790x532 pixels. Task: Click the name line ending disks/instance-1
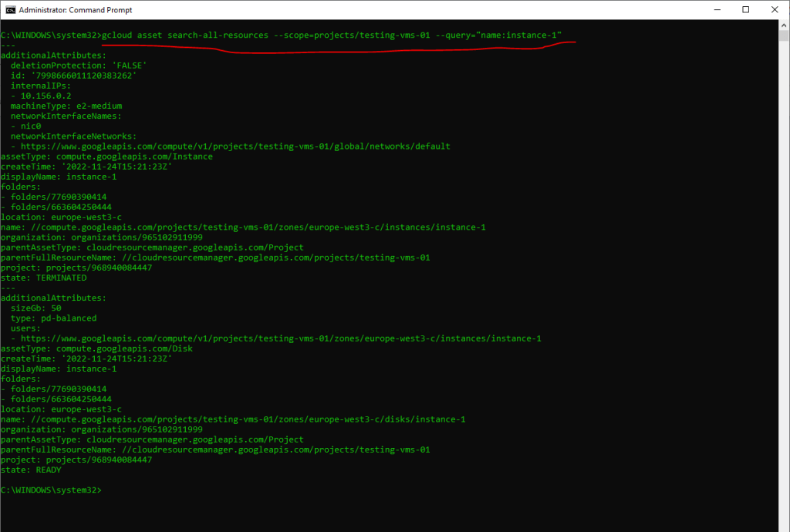233,419
